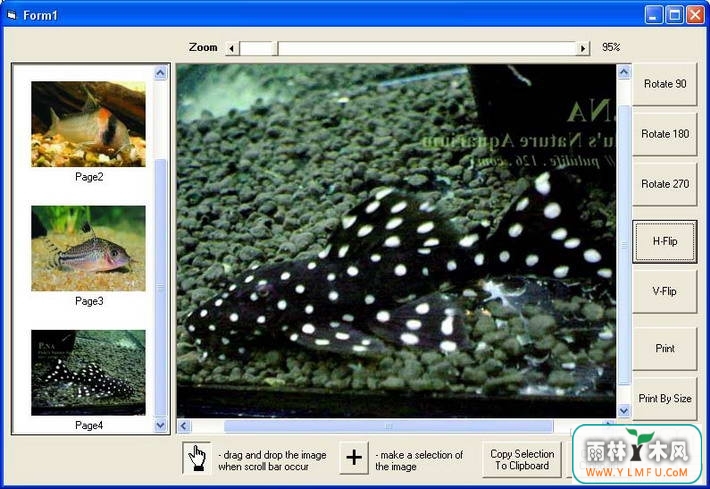Click image viewer vertical scrollbar thumb
The width and height of the screenshot is (710, 489).
(x=624, y=245)
